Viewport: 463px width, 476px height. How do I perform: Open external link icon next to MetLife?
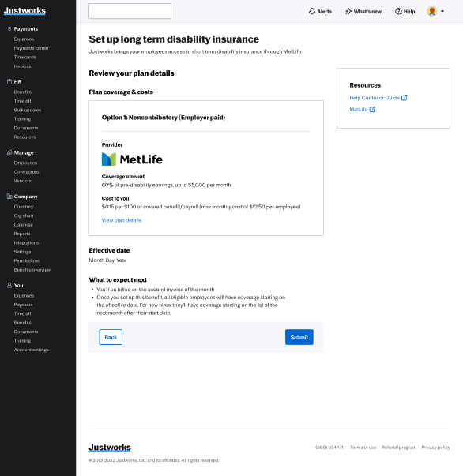pos(372,109)
